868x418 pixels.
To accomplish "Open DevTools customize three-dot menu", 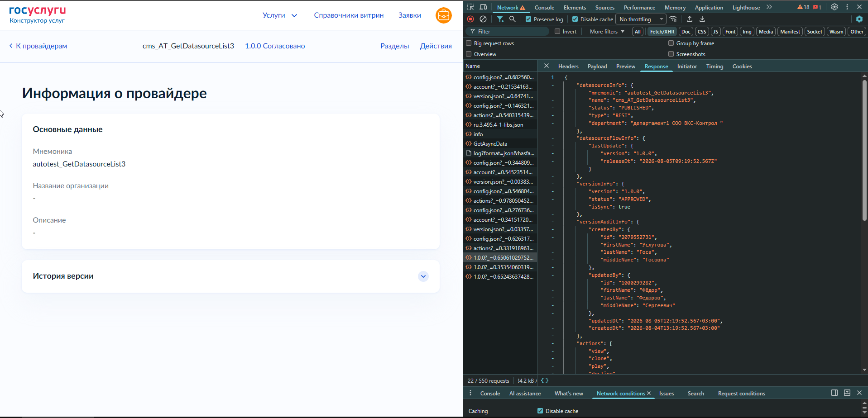I will (x=847, y=7).
